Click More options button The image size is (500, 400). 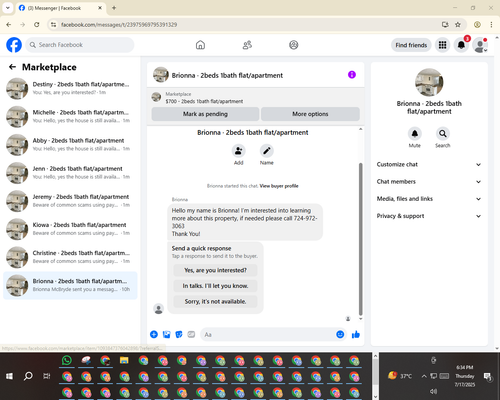[x=310, y=114]
